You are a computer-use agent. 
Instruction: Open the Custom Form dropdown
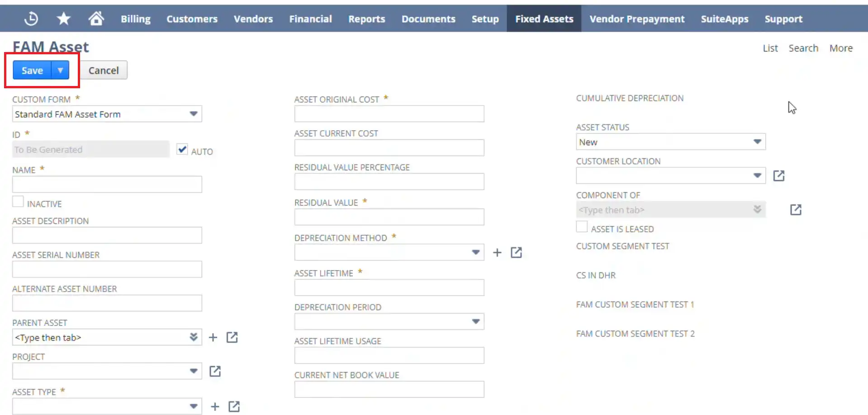point(194,114)
